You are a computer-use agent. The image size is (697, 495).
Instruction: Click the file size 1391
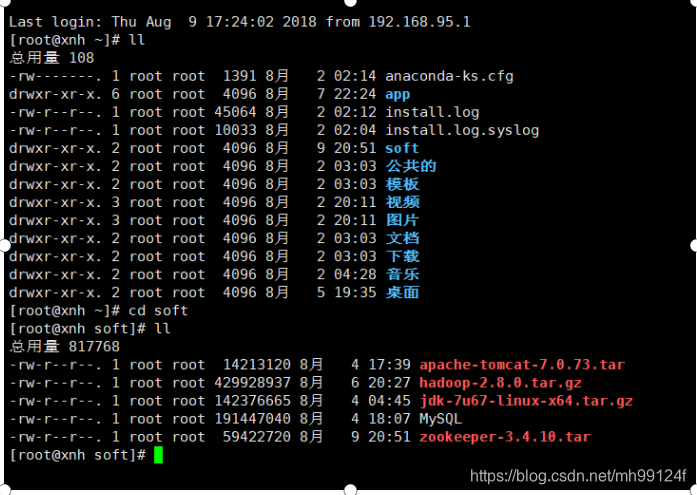239,76
